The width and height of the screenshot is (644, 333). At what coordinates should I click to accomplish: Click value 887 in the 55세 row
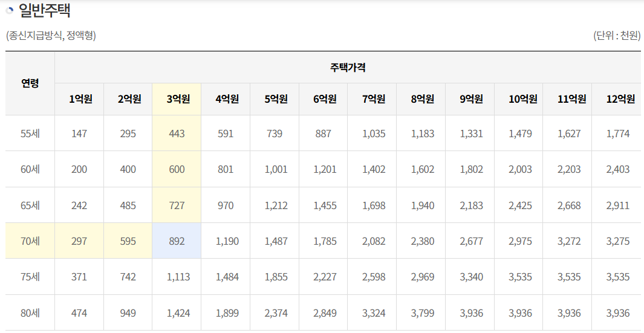click(x=324, y=134)
